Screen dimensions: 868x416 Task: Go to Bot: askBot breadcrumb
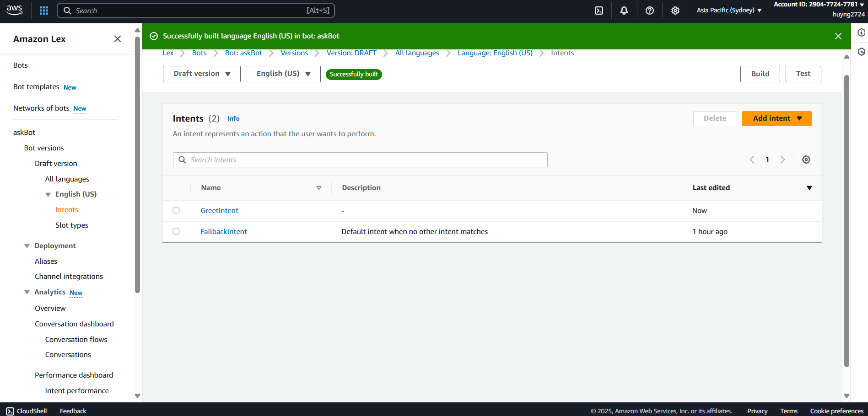243,53
